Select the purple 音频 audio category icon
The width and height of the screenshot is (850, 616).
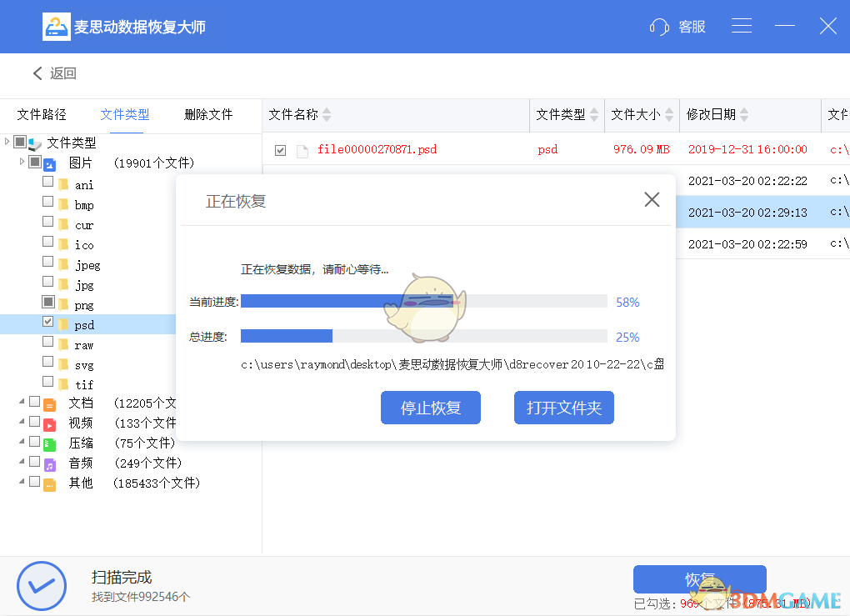50,463
